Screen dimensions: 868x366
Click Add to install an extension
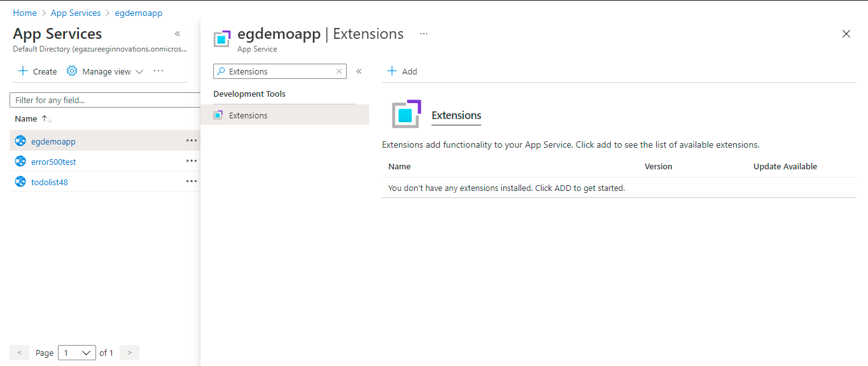coord(402,71)
